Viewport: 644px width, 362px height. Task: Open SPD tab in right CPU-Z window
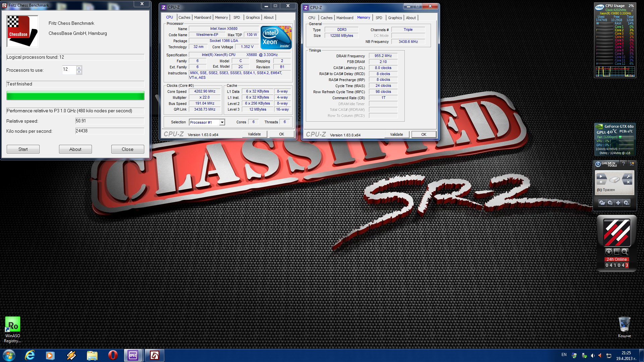379,18
